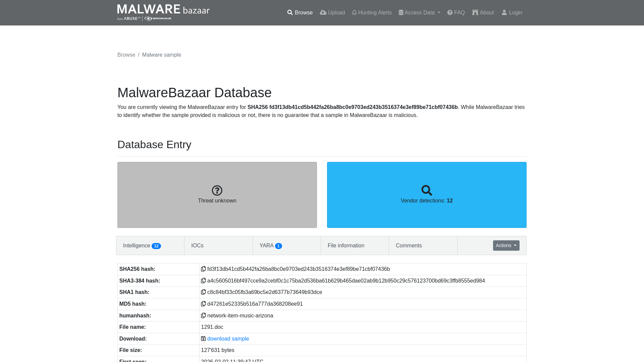Click the Upload cloud icon in the navbar

point(323,12)
